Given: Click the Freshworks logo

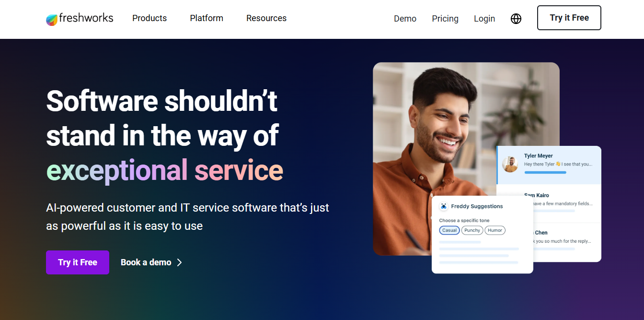Looking at the screenshot, I should tap(79, 18).
